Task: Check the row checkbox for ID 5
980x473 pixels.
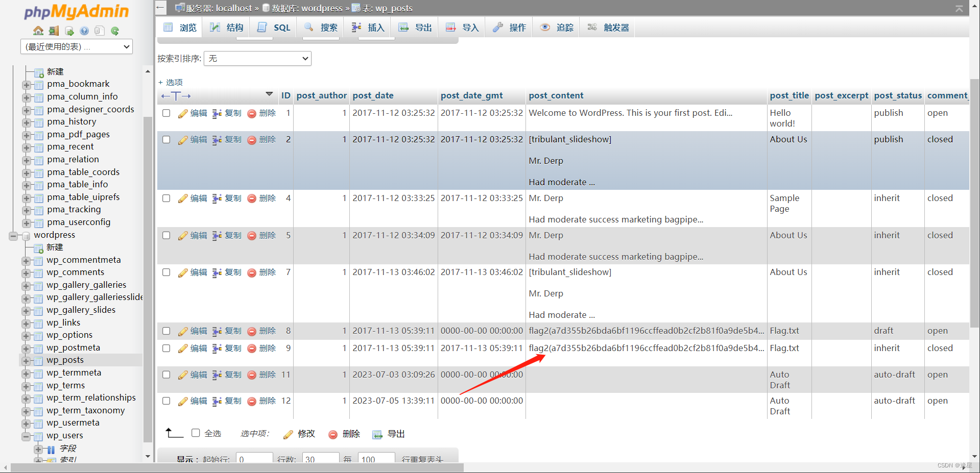Action: [x=166, y=235]
